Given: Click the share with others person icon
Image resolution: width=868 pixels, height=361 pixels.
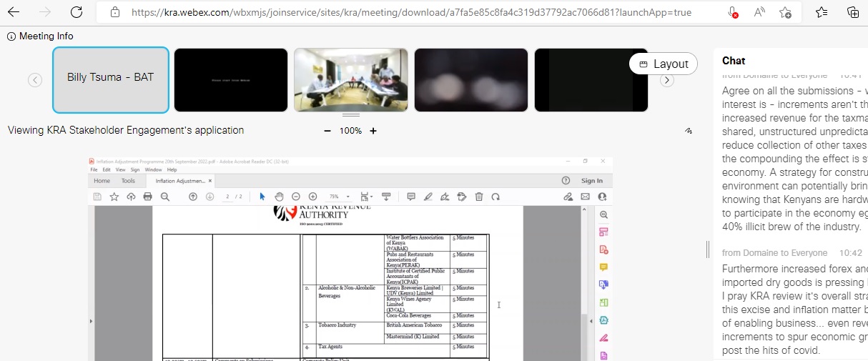Looking at the screenshot, I should (x=602, y=197).
